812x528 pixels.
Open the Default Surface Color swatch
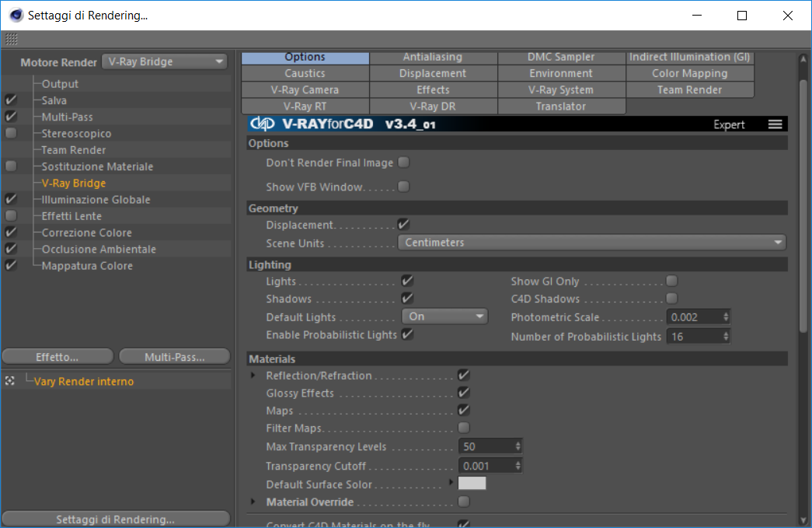click(x=472, y=483)
